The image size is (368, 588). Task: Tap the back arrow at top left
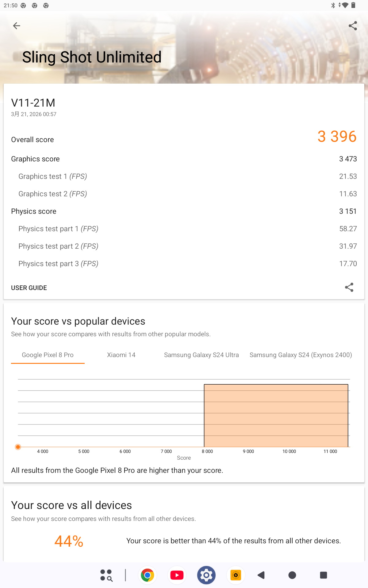pyautogui.click(x=17, y=26)
